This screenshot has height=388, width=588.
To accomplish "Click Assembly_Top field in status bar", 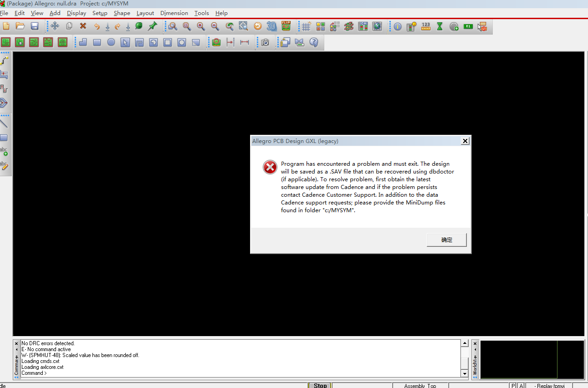I will tap(420, 386).
